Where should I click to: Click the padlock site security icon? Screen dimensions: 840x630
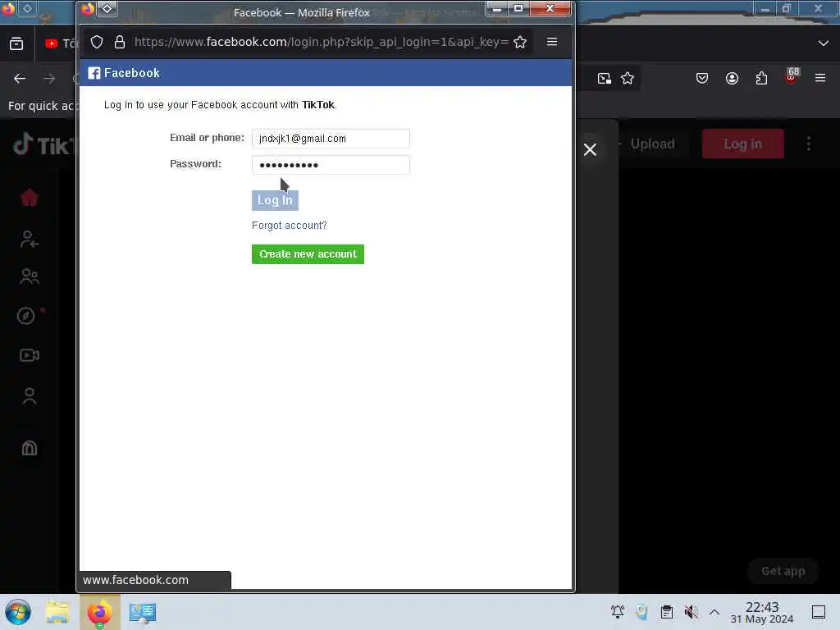click(120, 42)
